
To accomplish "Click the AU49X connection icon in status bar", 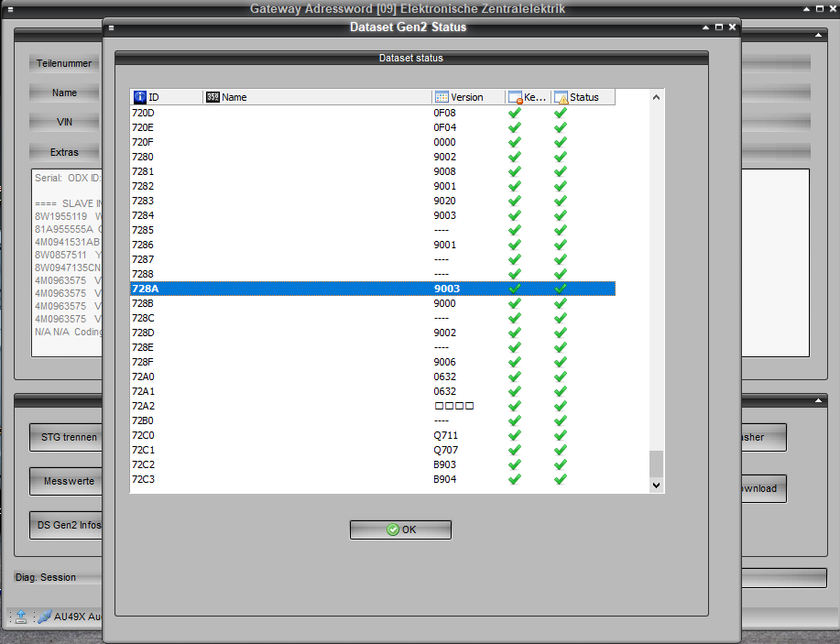I will (x=45, y=617).
